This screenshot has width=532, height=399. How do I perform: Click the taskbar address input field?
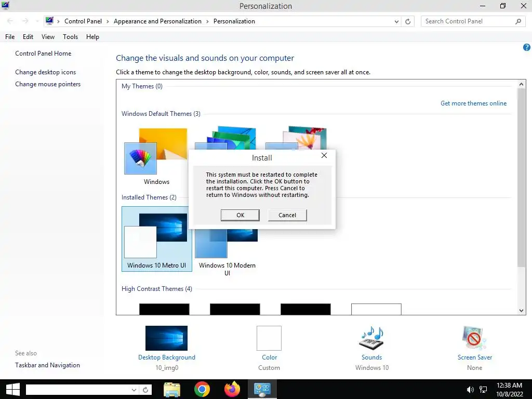(78, 390)
